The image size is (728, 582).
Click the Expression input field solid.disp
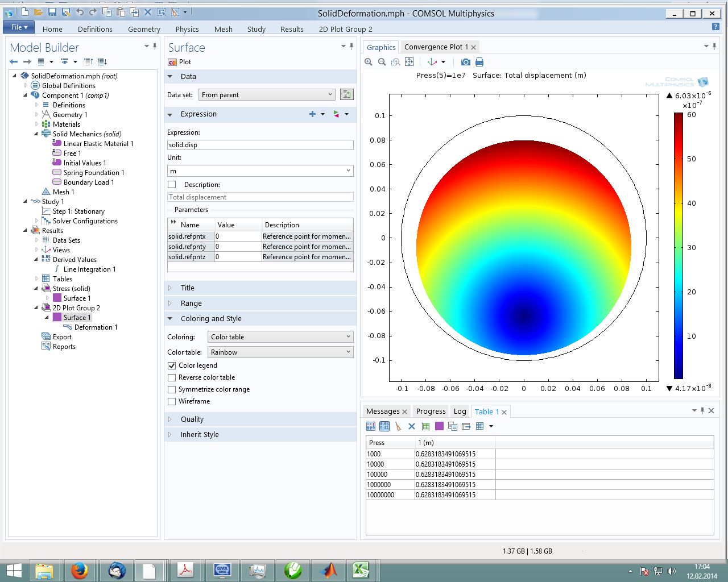click(x=260, y=145)
